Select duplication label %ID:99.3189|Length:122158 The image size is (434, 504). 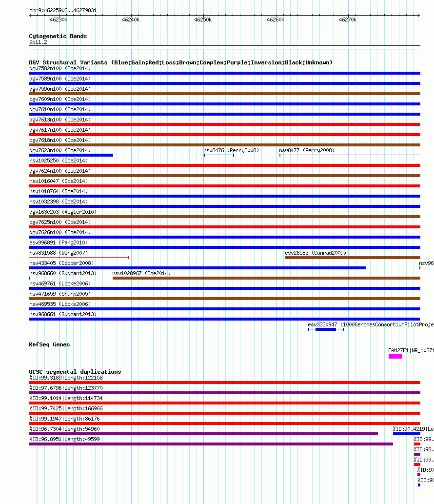point(66,378)
